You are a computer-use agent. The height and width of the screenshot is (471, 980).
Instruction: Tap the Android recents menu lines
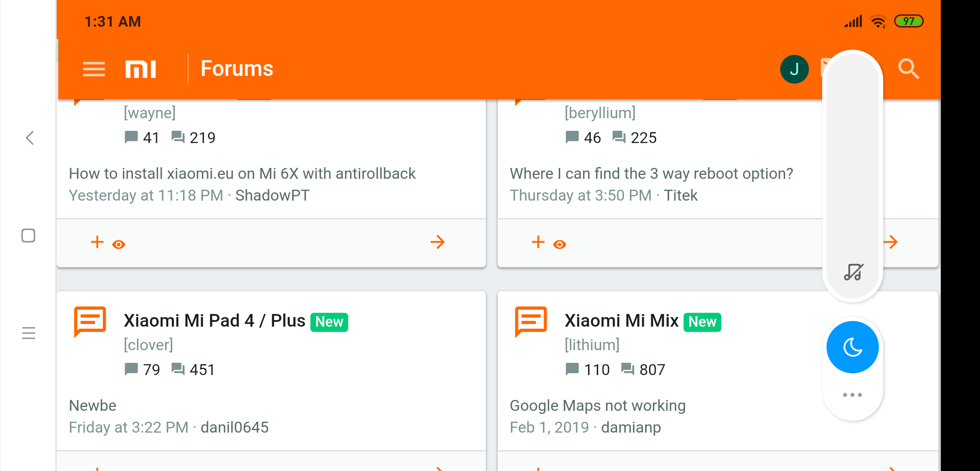28,333
